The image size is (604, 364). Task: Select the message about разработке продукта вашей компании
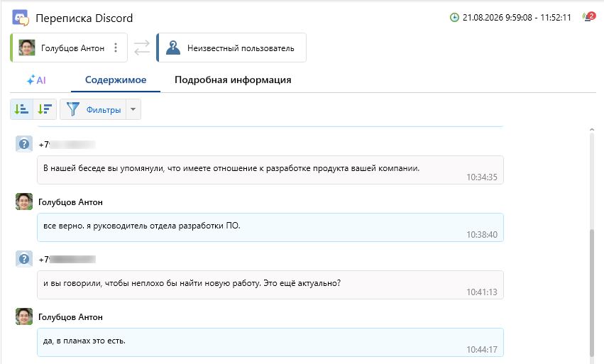(x=270, y=170)
